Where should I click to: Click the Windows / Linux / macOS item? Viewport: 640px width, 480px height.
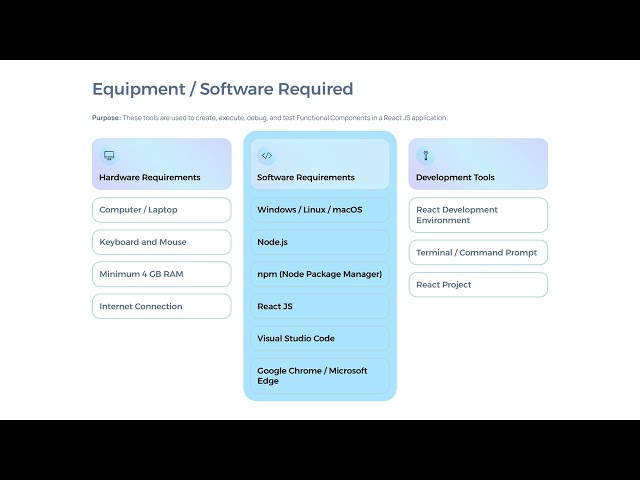click(x=320, y=210)
